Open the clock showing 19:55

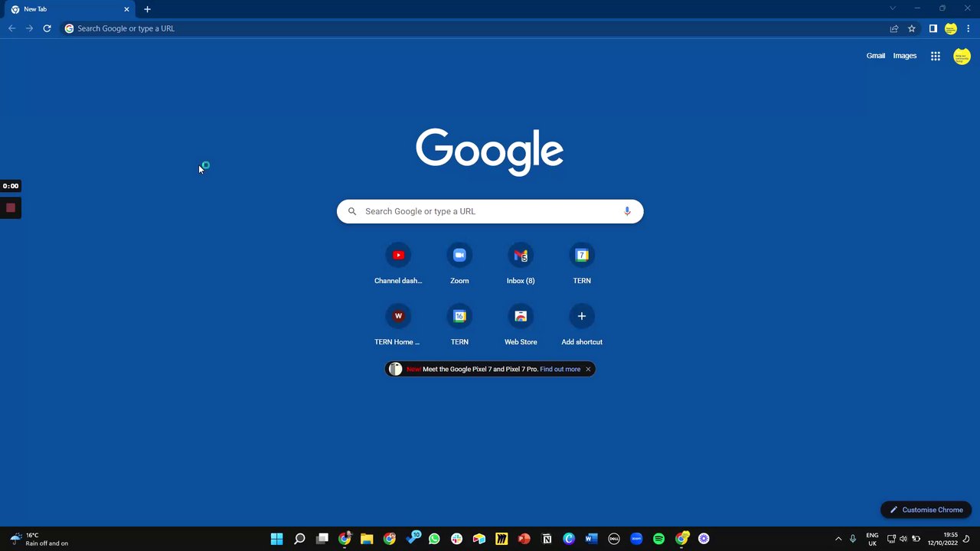[943, 539]
